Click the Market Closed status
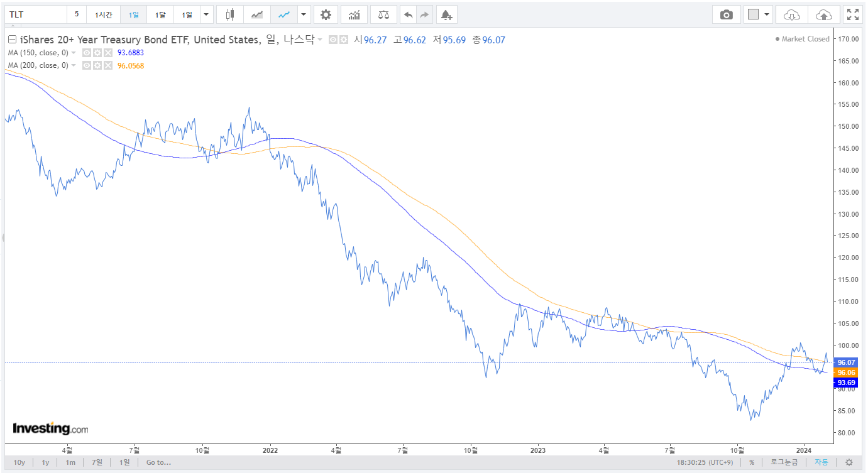Screen dimensions: 868x473 coord(802,39)
